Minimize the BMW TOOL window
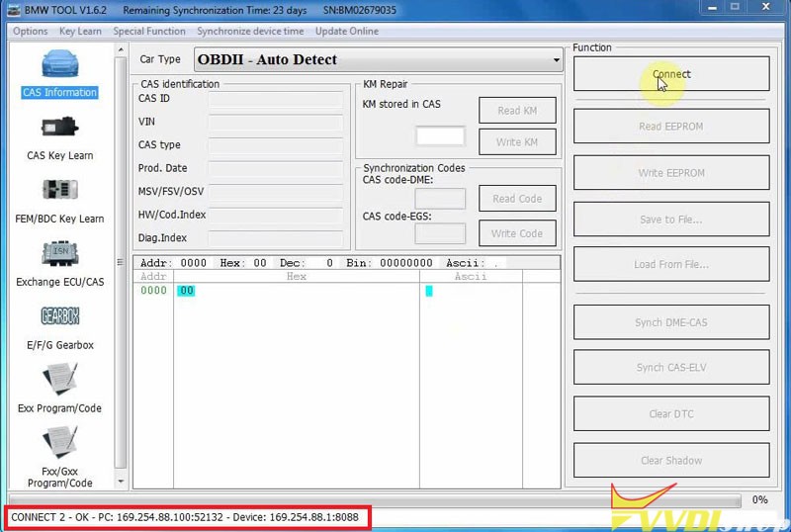Image resolution: width=791 pixels, height=532 pixels. [712, 8]
